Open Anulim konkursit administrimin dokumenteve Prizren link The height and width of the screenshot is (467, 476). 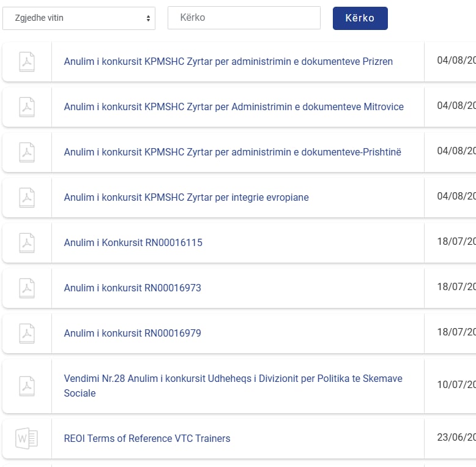[228, 62]
